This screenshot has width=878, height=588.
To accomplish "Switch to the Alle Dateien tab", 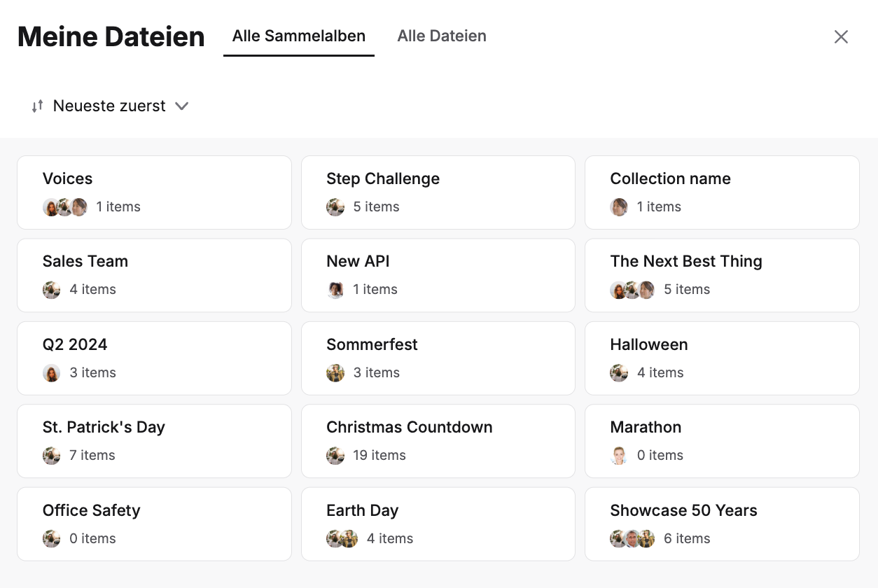I will (442, 36).
